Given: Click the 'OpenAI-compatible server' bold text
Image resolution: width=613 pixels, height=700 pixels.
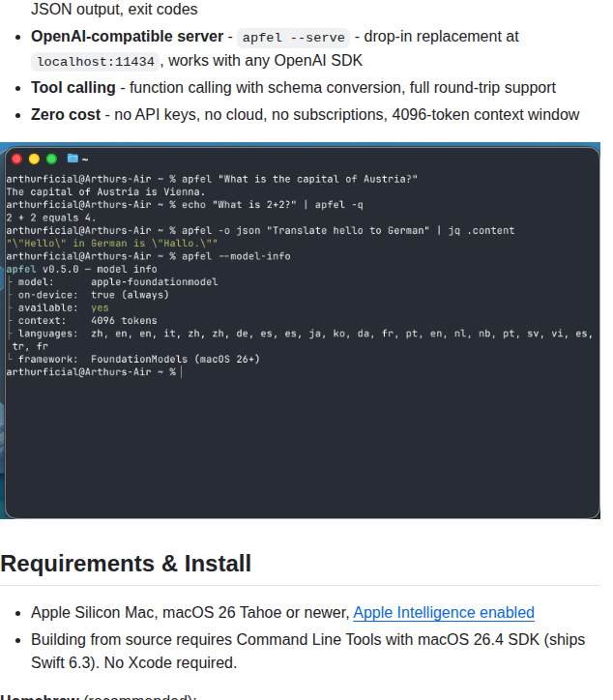Looking at the screenshot, I should (x=128, y=37).
